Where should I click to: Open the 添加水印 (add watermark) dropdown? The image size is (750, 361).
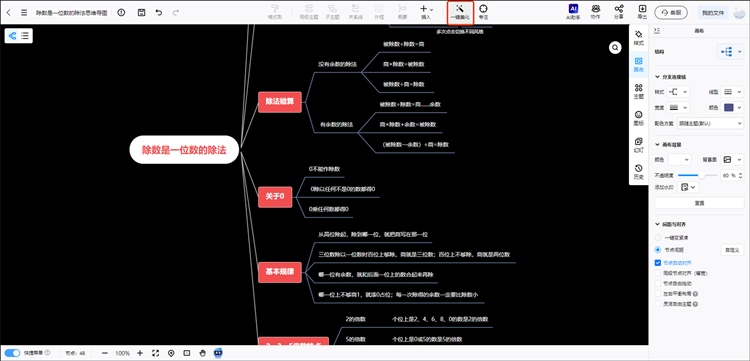click(x=688, y=187)
